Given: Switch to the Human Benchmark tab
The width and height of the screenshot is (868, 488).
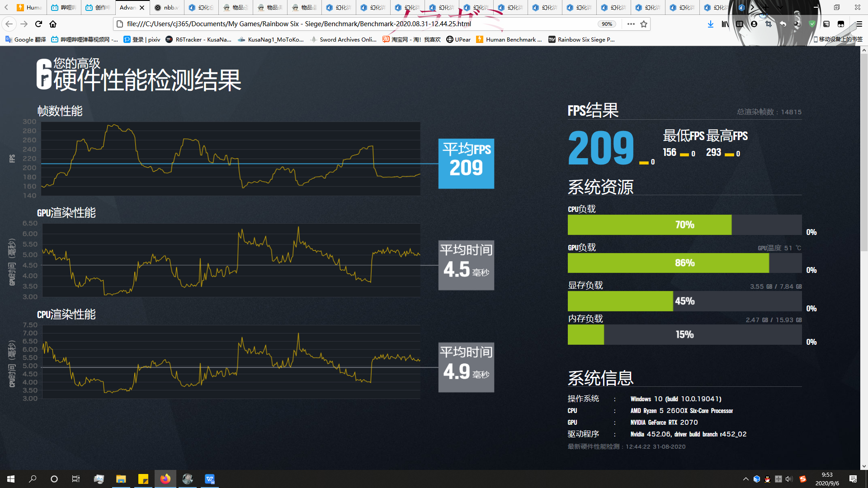Looking at the screenshot, I should click(x=29, y=8).
